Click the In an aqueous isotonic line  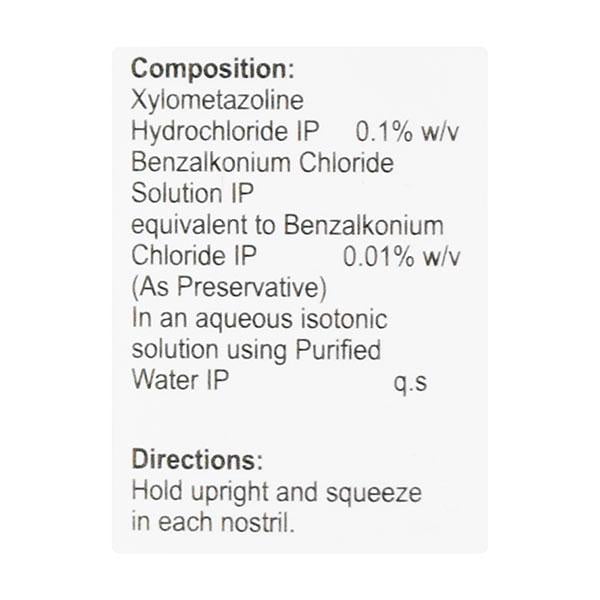point(259,319)
